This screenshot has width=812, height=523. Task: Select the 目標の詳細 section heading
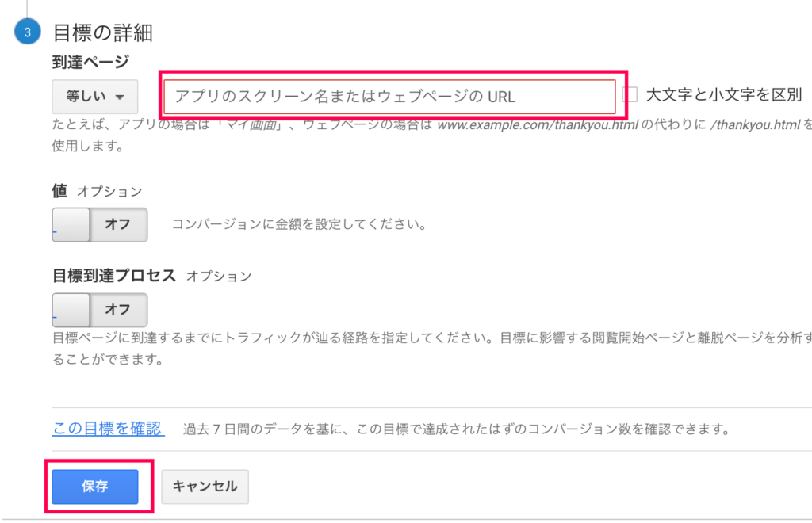pyautogui.click(x=102, y=32)
